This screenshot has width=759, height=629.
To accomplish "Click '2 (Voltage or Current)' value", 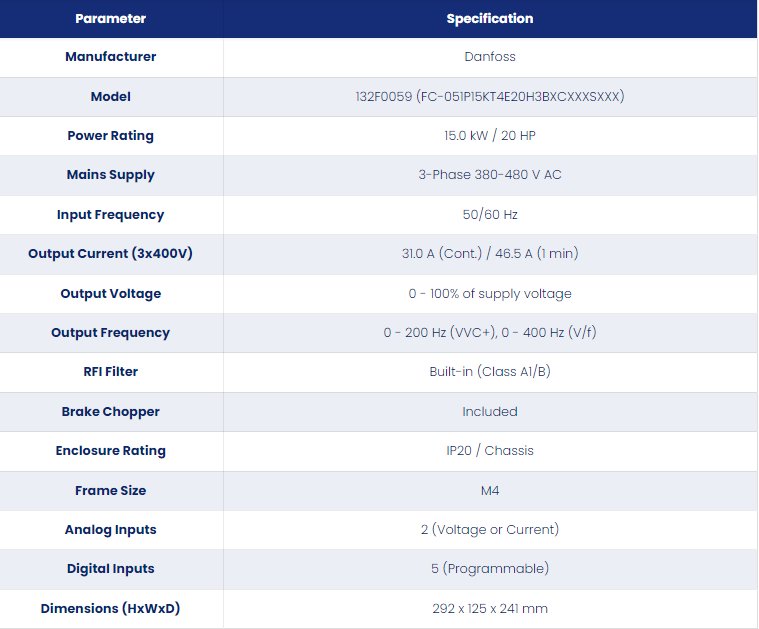I will coord(489,530).
